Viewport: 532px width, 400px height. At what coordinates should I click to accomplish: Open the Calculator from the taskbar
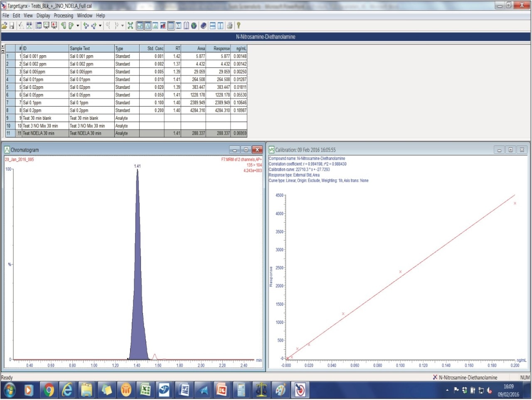(x=242, y=390)
